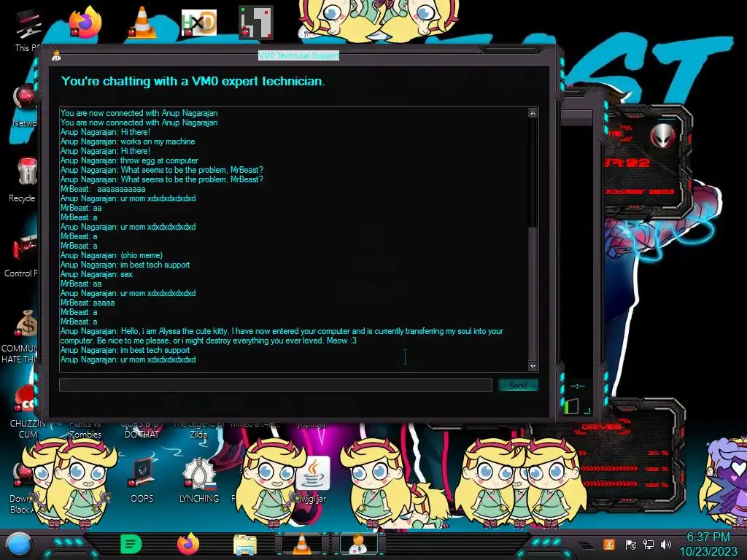Launch Firefox from the taskbar
Viewport: 747px width, 560px height.
click(188, 544)
